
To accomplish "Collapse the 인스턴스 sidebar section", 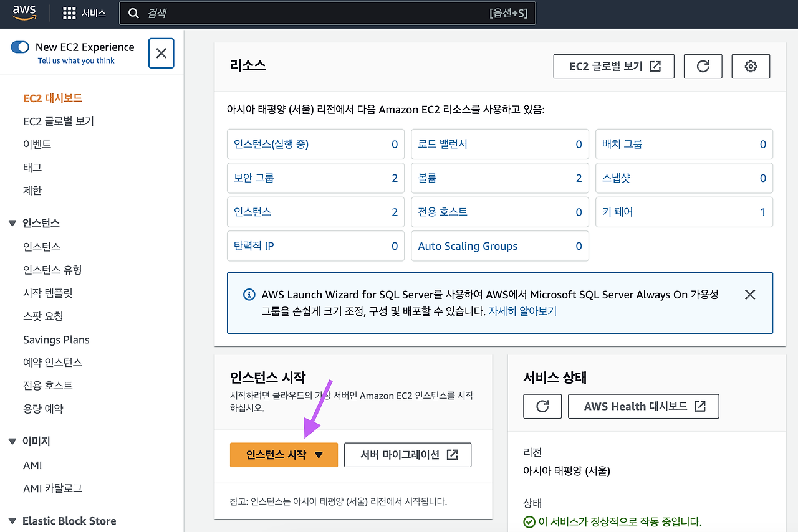I will 12,223.
